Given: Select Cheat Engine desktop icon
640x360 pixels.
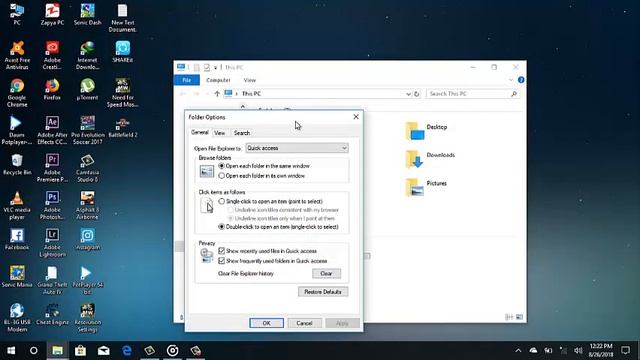Looking at the screenshot, I should pyautogui.click(x=52, y=314).
